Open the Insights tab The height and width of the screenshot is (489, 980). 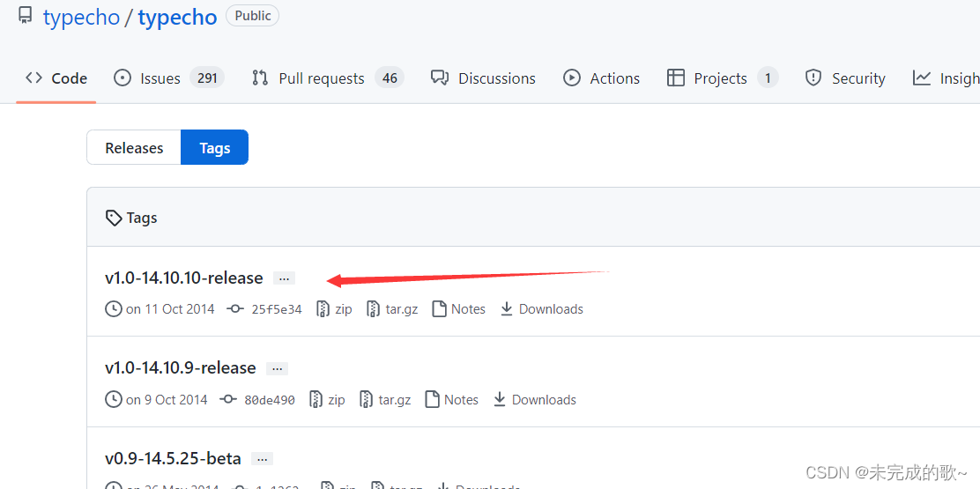[x=947, y=78]
